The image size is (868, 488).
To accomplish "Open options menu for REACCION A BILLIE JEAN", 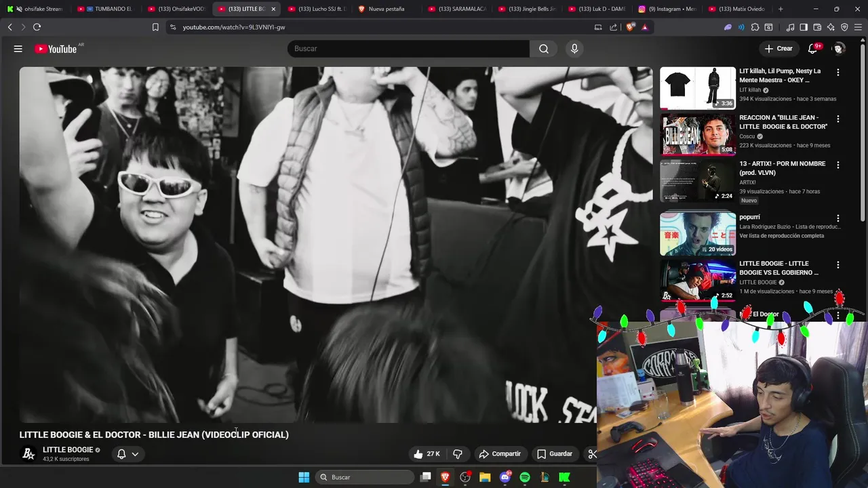I will tap(838, 119).
